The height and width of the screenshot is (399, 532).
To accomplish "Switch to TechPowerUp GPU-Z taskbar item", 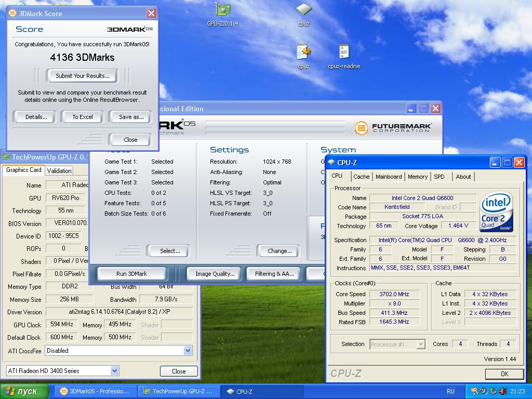I will 179,391.
